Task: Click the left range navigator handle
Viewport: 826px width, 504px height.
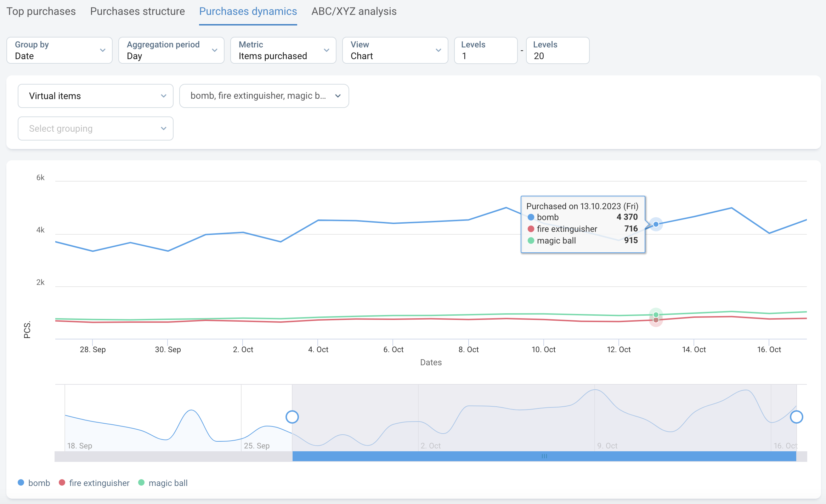Action: tap(292, 417)
